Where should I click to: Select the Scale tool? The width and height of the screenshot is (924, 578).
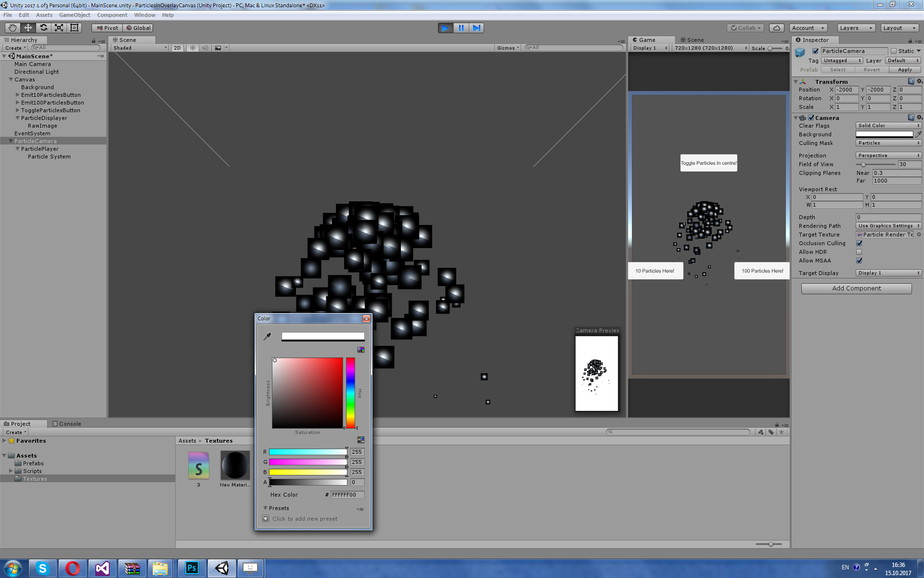[x=59, y=28]
